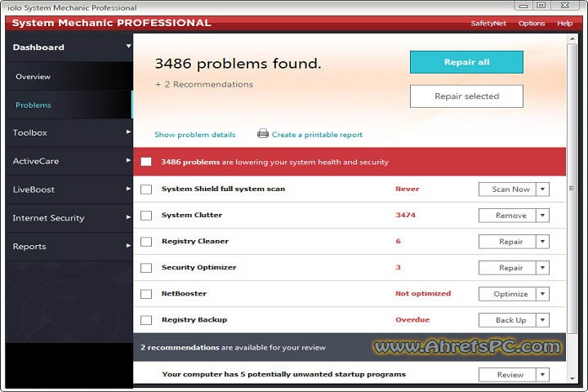Open the SafetyNet menu
588x392 pixels.
coord(488,23)
